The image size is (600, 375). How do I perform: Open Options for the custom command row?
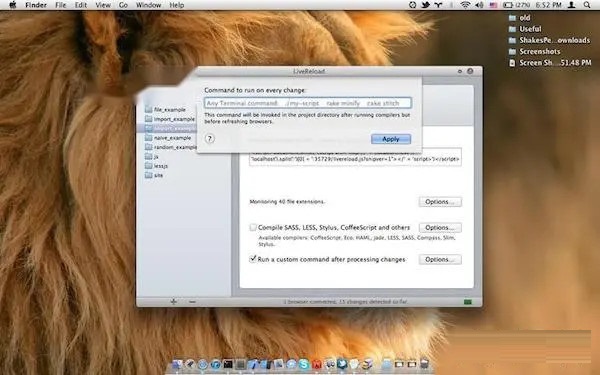(x=440, y=259)
